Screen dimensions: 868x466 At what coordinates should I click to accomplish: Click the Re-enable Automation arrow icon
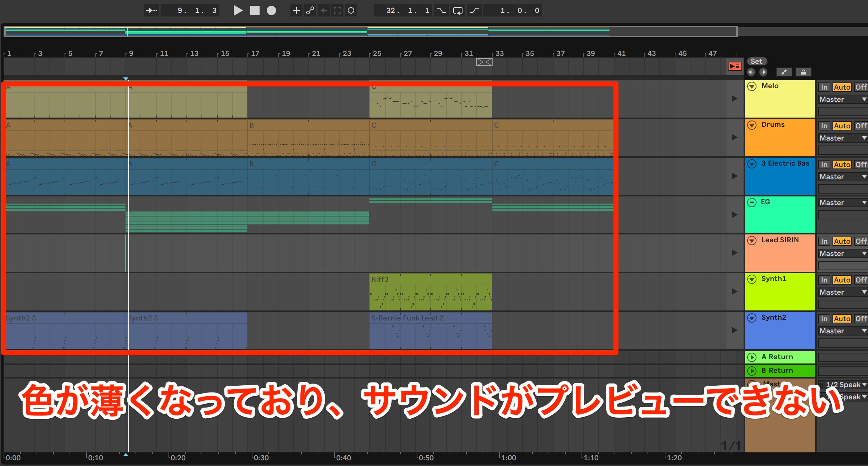(x=324, y=10)
